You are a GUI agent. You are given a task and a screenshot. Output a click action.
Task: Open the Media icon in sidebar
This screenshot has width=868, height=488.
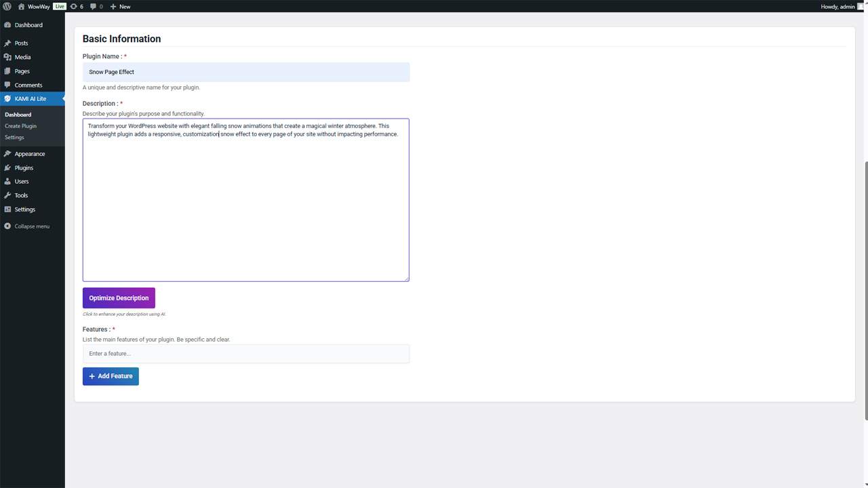(7, 58)
